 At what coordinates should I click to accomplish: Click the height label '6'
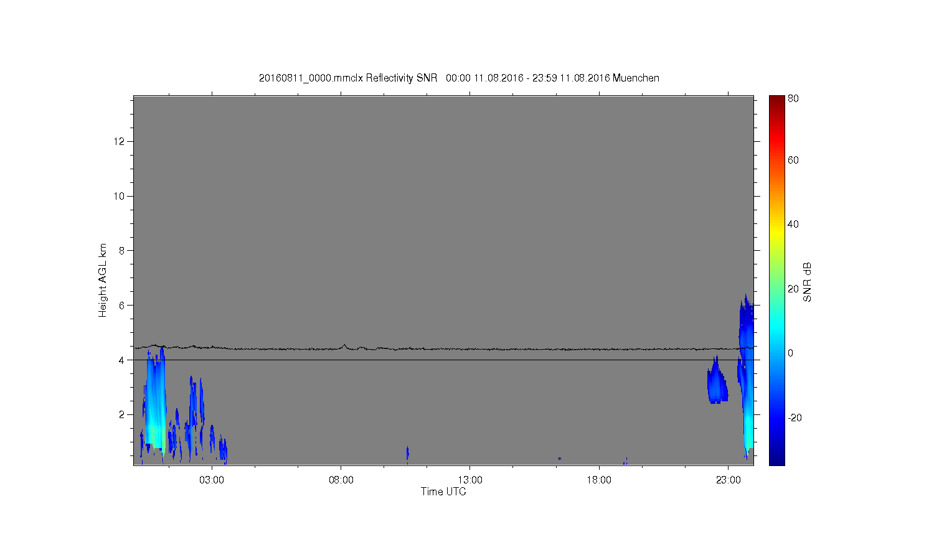[x=122, y=306]
